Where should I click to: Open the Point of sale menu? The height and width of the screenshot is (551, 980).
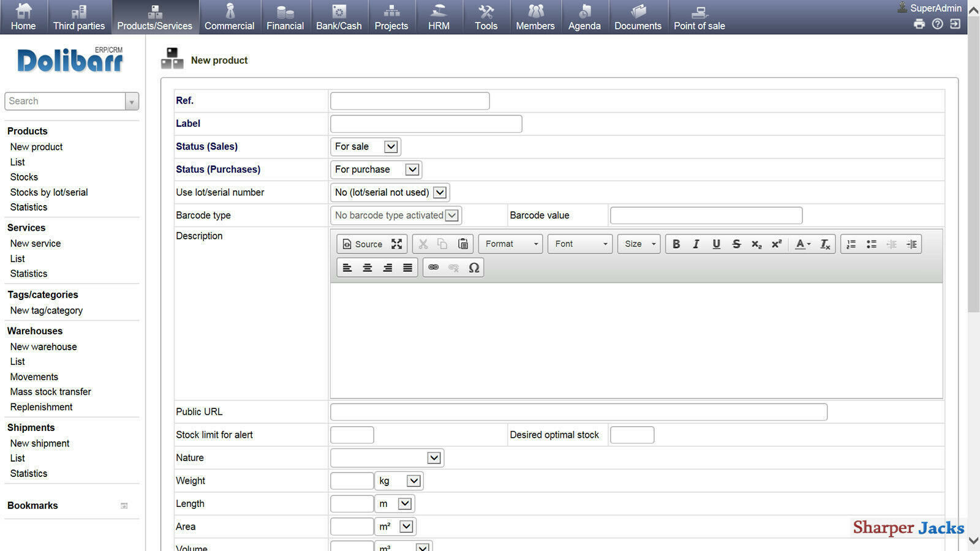(x=699, y=17)
